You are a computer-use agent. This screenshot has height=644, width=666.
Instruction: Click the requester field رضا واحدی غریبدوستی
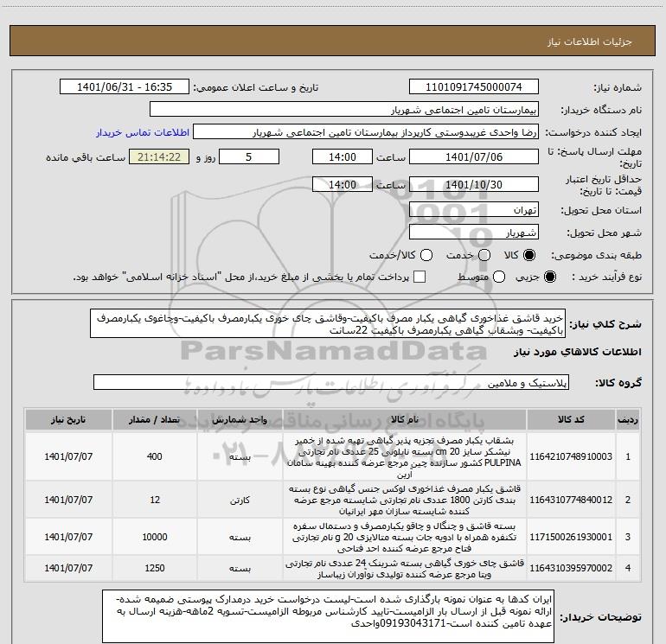(366, 132)
